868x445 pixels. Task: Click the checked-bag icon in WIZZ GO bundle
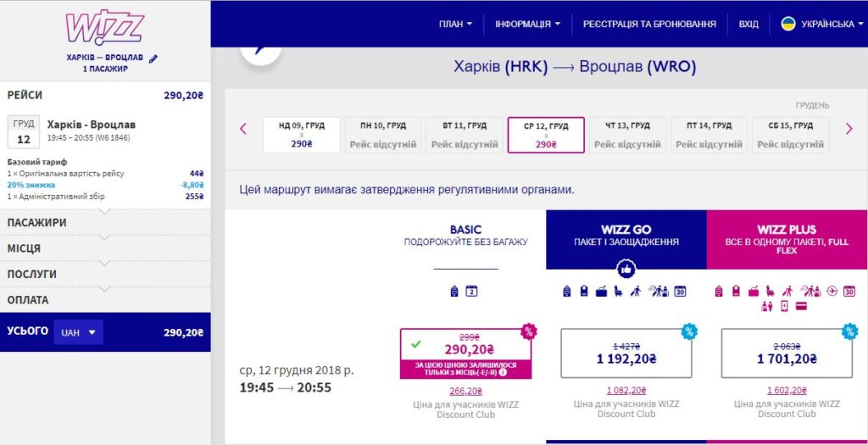click(x=583, y=291)
